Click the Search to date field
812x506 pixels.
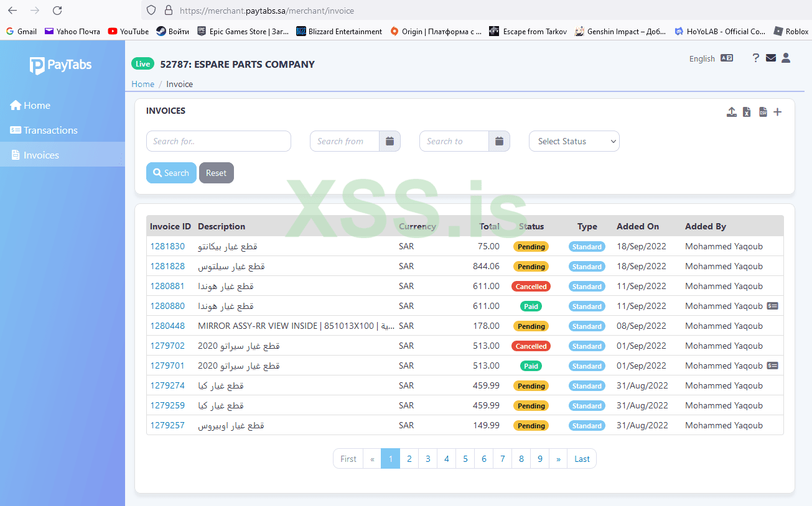pyautogui.click(x=454, y=141)
